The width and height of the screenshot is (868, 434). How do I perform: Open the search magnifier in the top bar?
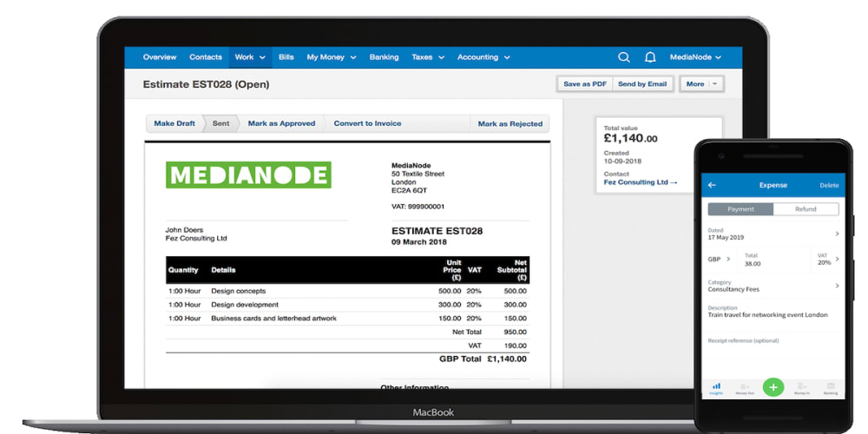click(624, 57)
